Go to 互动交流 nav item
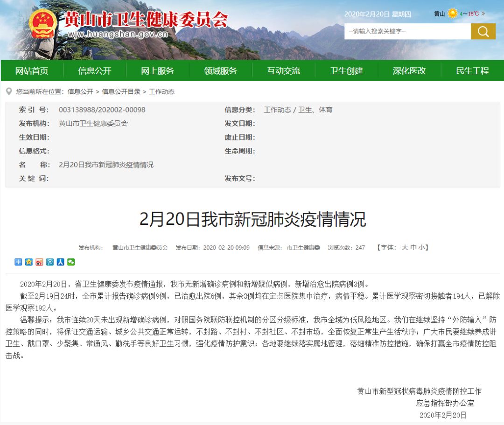 click(x=283, y=70)
